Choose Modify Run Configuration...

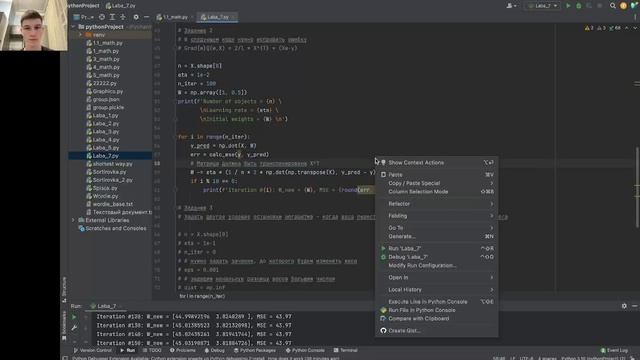tap(436, 265)
